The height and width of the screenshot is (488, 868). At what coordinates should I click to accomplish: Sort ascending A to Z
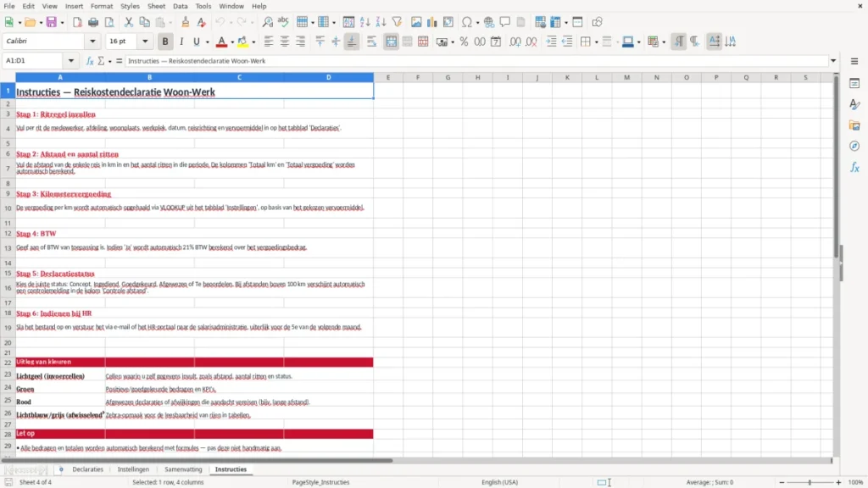tap(364, 22)
